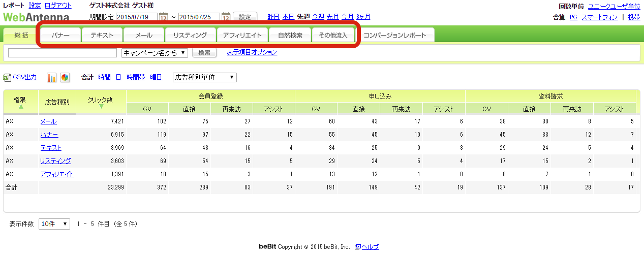
Task: Click the CSV export spreadsheet icon
Action: point(7,77)
